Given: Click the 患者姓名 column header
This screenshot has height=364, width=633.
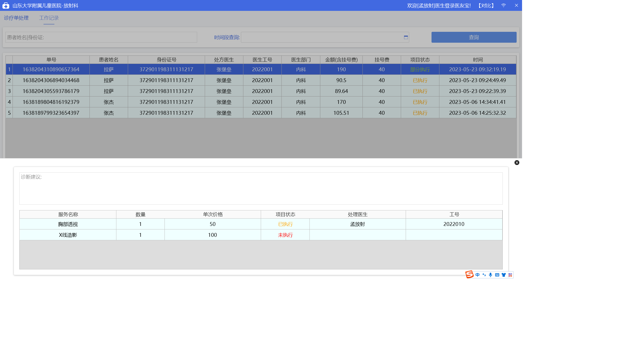Looking at the screenshot, I should click(x=109, y=60).
